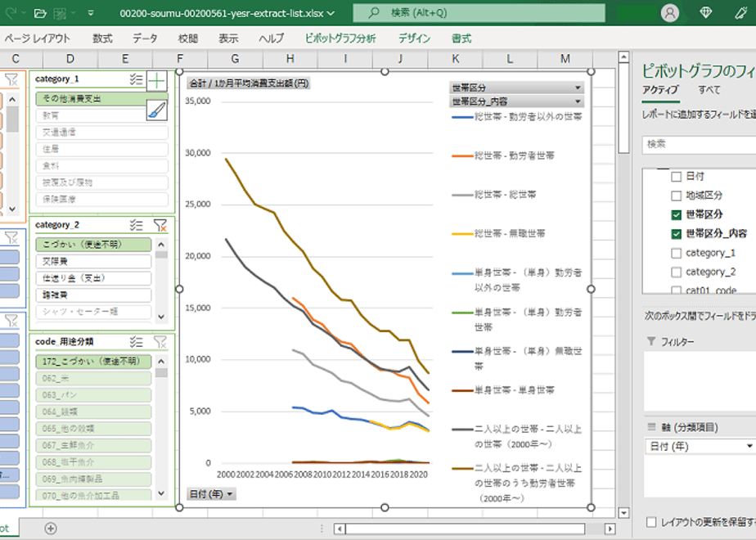Screen dimensions: 756x540
Task: Open the user account profile icon
Action: (670, 13)
